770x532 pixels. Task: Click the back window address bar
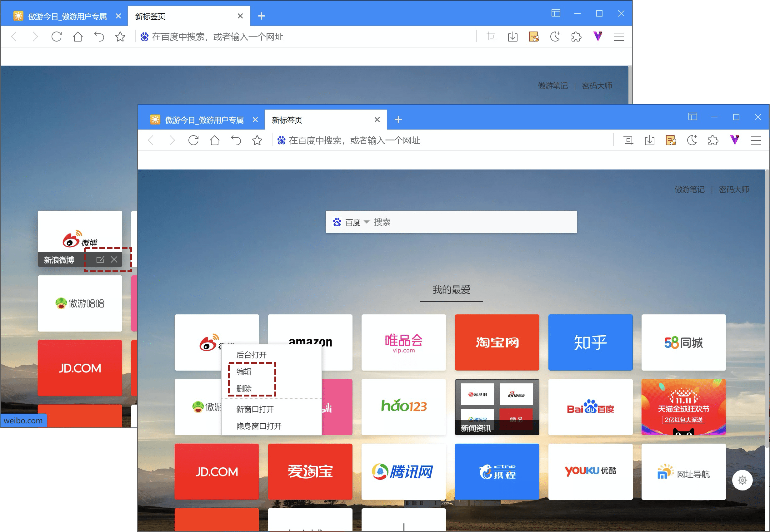[x=305, y=37]
